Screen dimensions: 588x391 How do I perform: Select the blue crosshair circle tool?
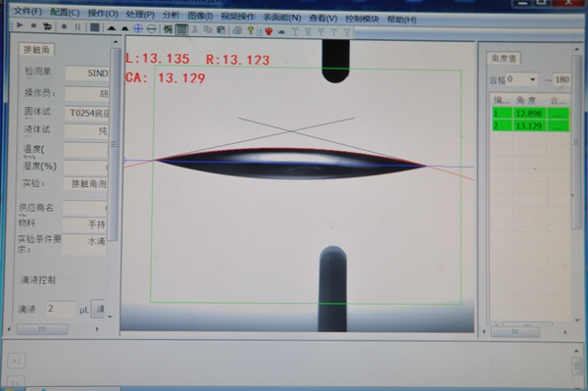click(x=138, y=28)
